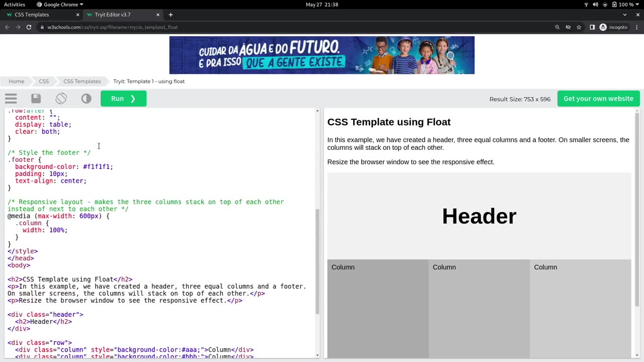Reload the page with the refresh icon
Image resolution: width=644 pixels, height=362 pixels.
point(29,27)
